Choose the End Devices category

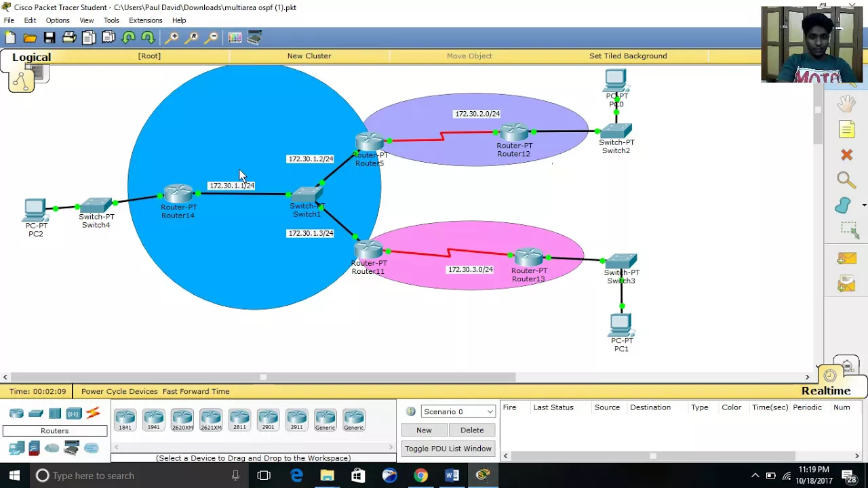(x=16, y=448)
